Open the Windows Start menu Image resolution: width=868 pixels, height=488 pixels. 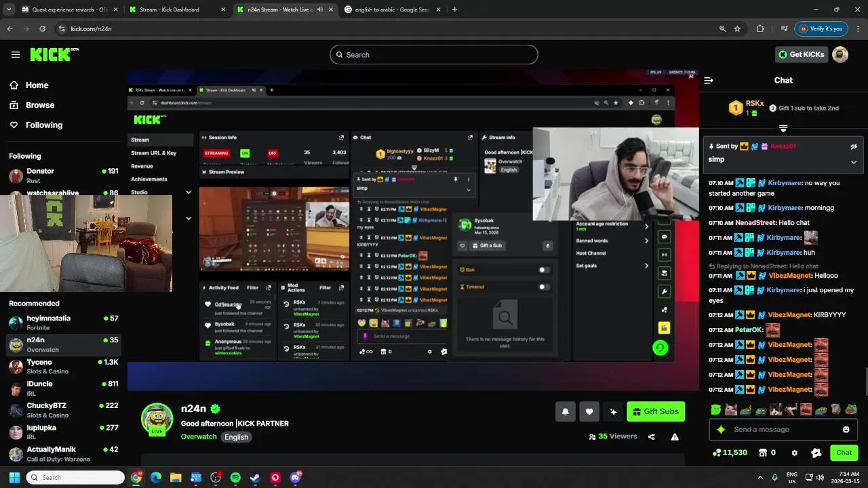coord(14,477)
